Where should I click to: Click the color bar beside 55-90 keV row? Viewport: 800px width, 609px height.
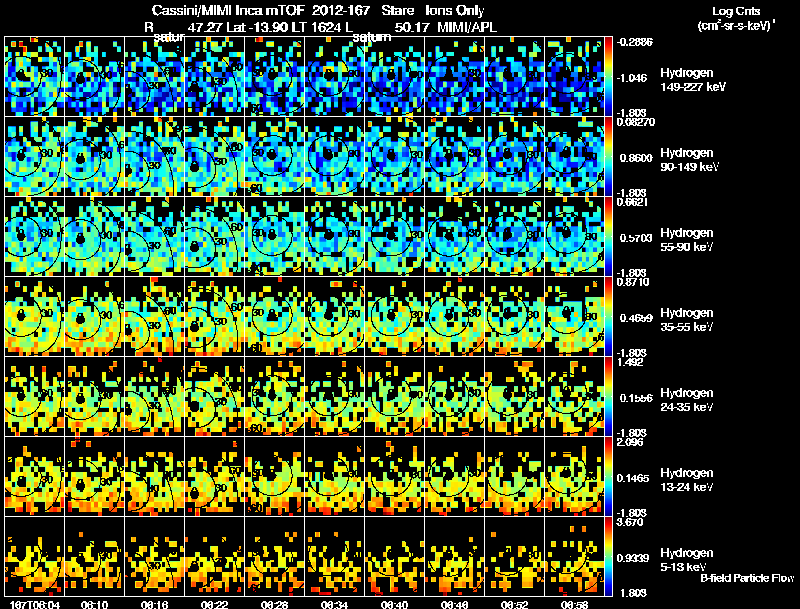click(608, 237)
